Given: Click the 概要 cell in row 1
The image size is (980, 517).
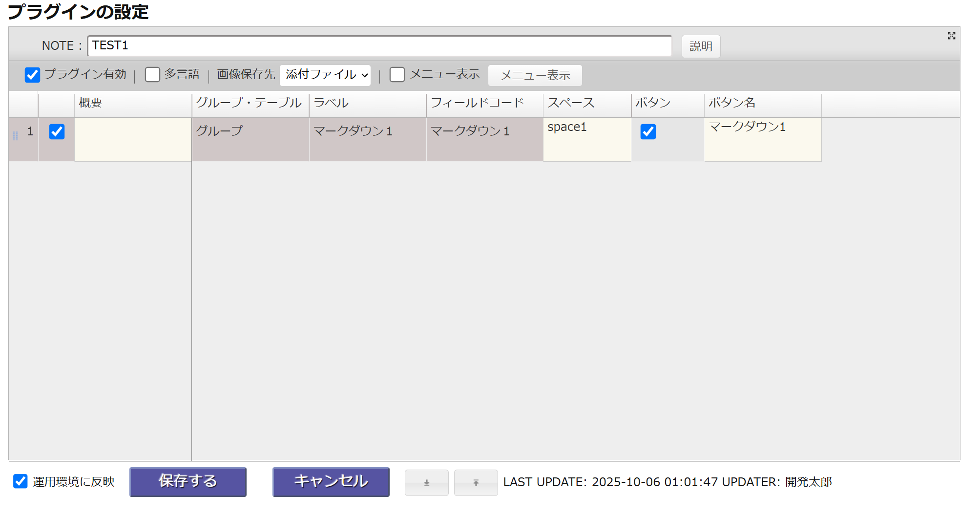Looking at the screenshot, I should [x=133, y=139].
